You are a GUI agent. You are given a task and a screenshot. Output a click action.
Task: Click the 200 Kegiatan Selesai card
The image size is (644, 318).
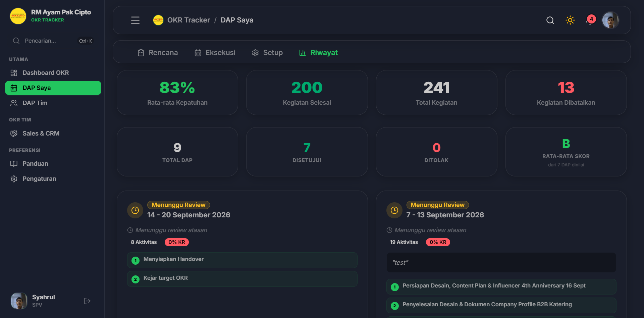click(x=307, y=93)
